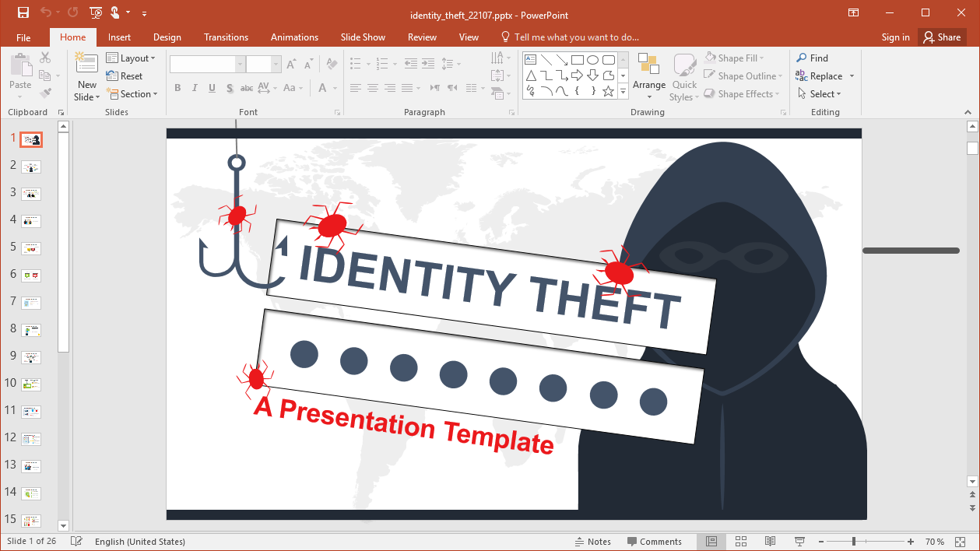This screenshot has width=980, height=551.
Task: Open the Shape Fill dropdown
Action: [x=737, y=58]
